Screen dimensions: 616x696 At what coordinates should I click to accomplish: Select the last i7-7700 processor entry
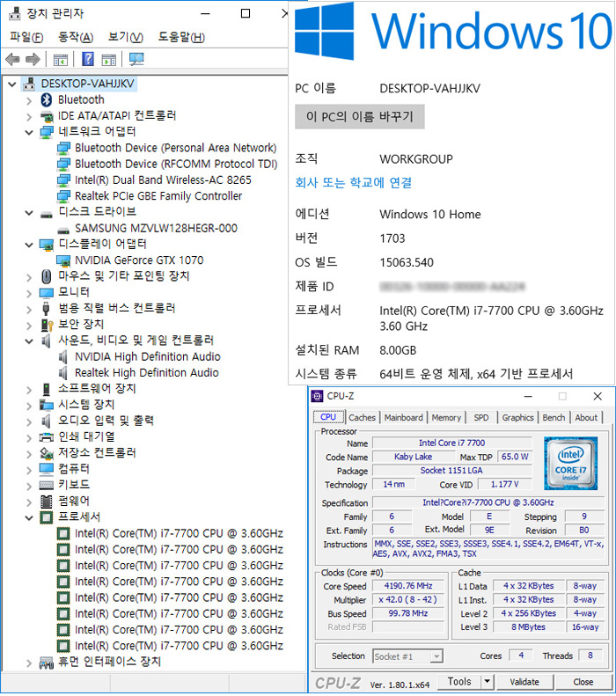tap(171, 646)
